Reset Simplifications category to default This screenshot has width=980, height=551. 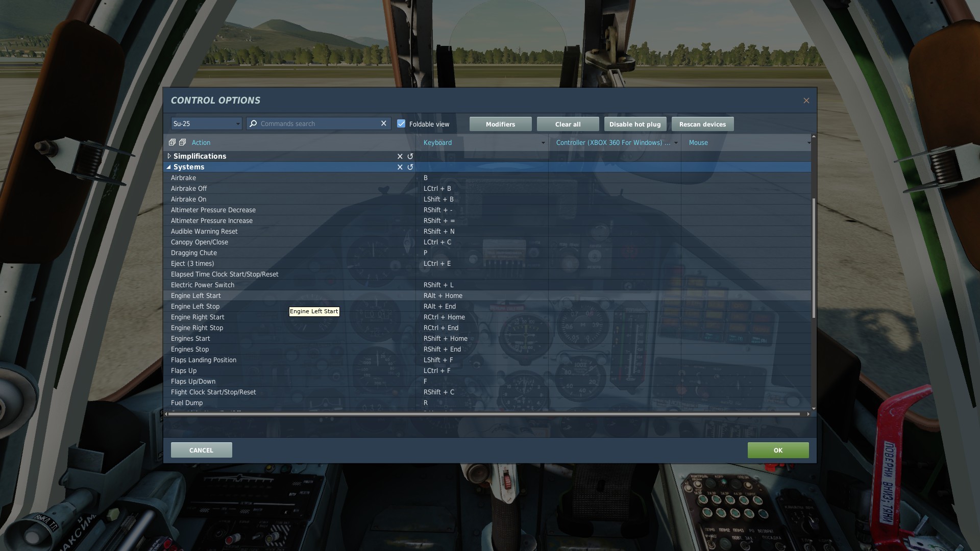point(410,156)
